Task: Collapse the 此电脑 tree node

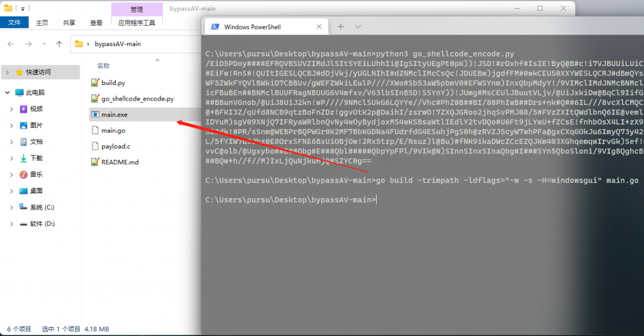Action: pos(8,92)
